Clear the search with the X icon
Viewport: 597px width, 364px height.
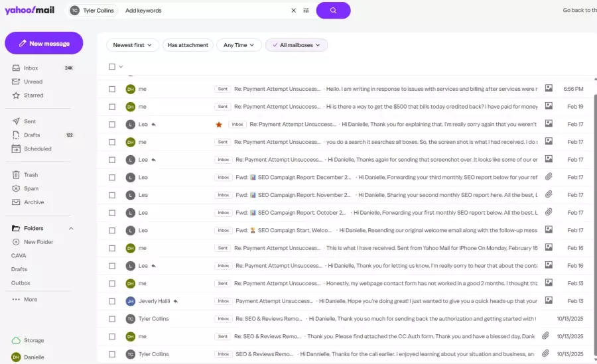pyautogui.click(x=294, y=11)
